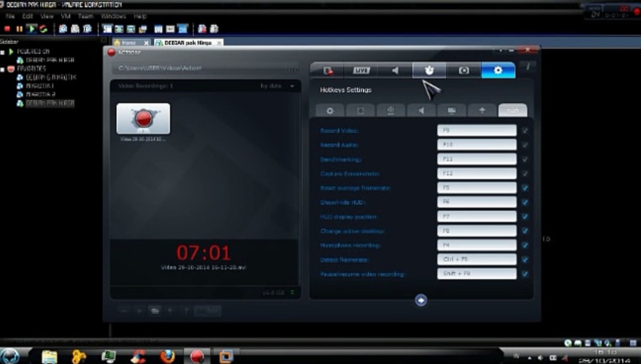Open the upload arrow settings sub-tab
641x364 pixels.
click(x=482, y=110)
